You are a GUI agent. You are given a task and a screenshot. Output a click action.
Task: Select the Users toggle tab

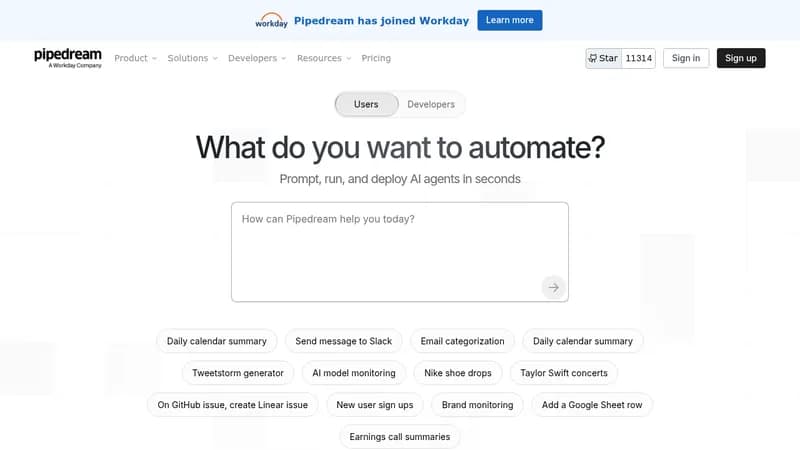click(x=366, y=104)
